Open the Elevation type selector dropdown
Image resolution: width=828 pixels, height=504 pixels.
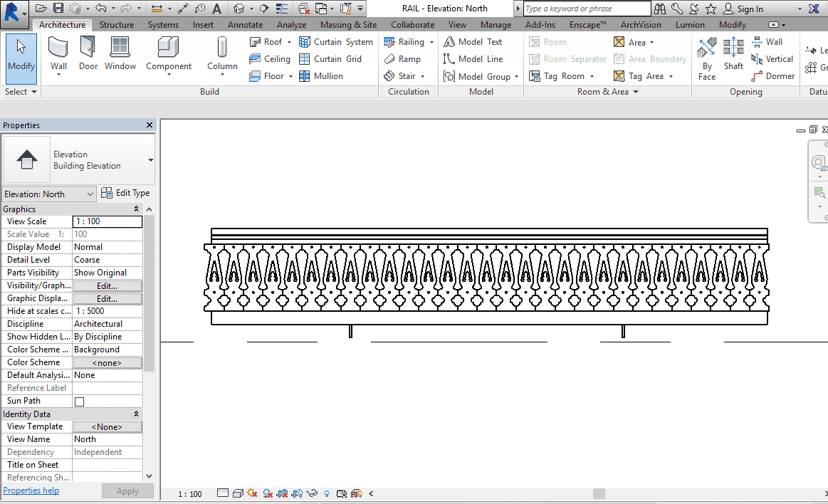(x=150, y=160)
